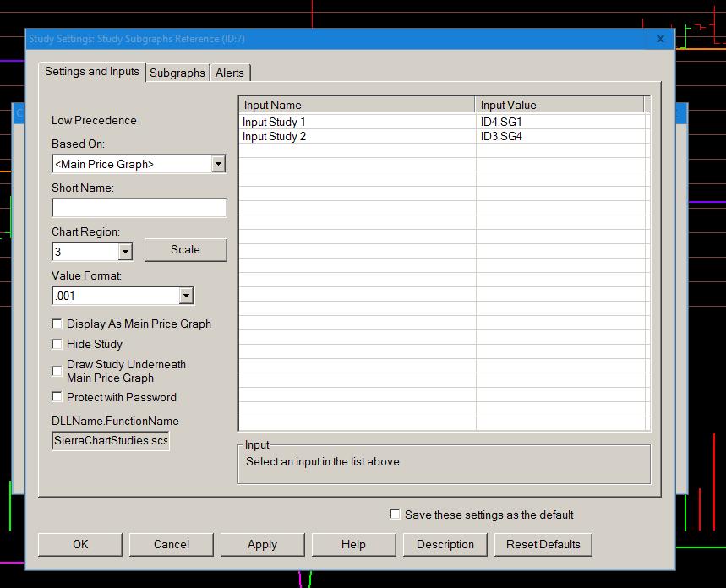The height and width of the screenshot is (588, 726).
Task: Close the Study Settings dialog
Action: 660,39
